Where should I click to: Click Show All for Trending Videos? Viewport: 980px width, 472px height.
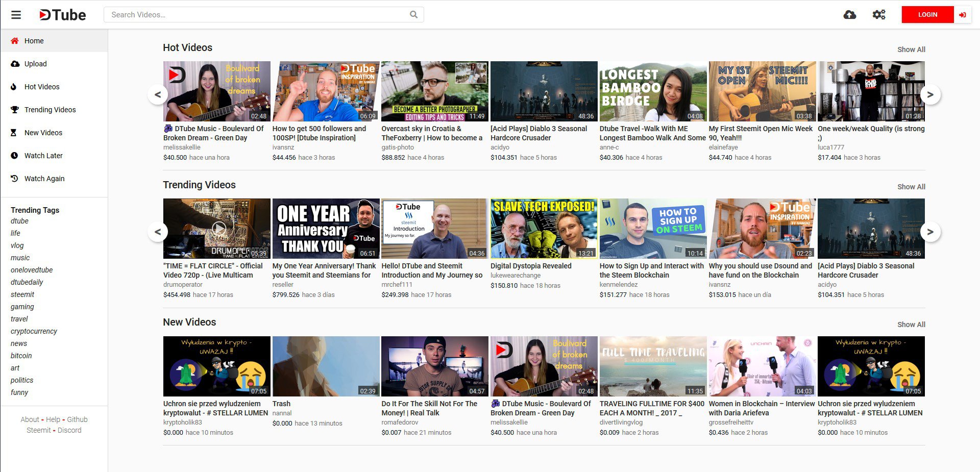point(911,187)
